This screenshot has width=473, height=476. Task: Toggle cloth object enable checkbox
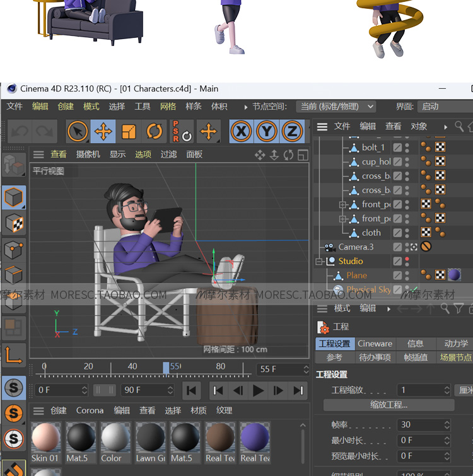pyautogui.click(x=397, y=233)
